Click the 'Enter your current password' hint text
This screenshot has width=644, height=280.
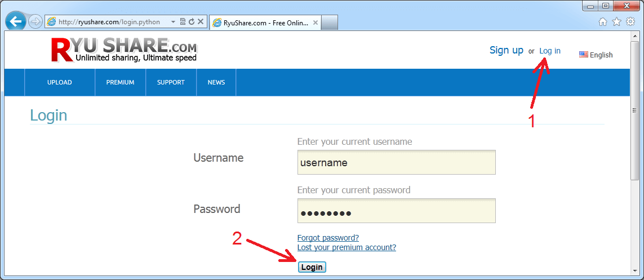click(354, 190)
